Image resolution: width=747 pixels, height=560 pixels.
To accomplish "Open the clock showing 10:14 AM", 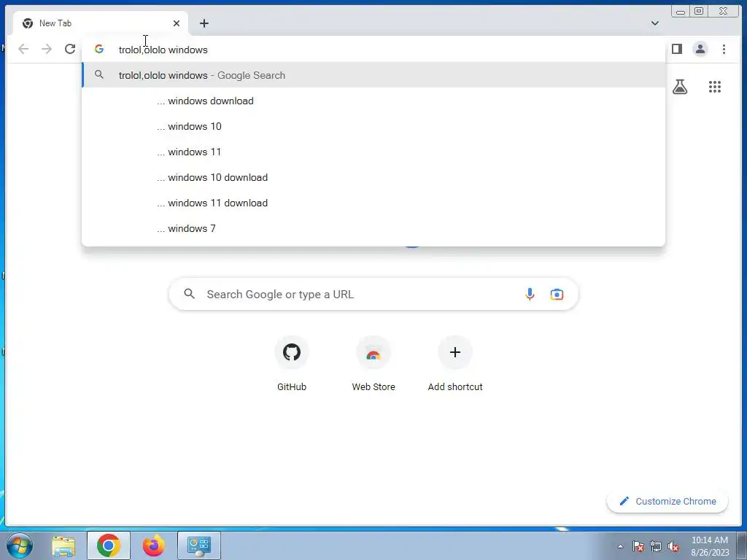I will coord(710,545).
